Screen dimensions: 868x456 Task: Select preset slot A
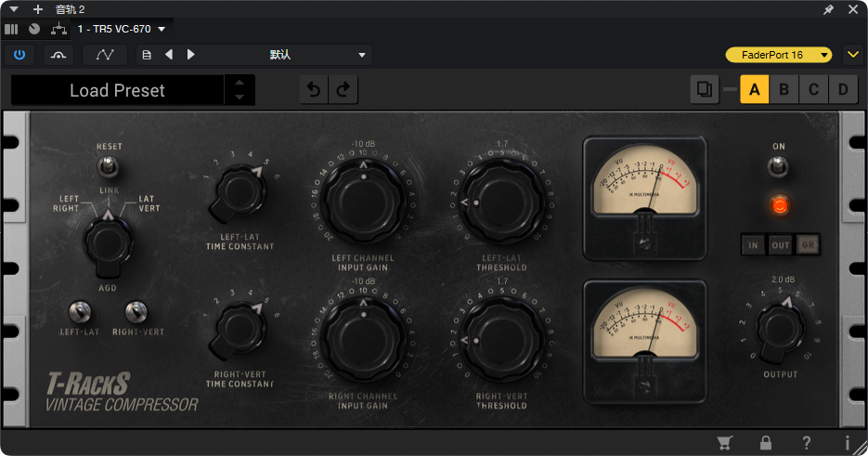pos(755,90)
